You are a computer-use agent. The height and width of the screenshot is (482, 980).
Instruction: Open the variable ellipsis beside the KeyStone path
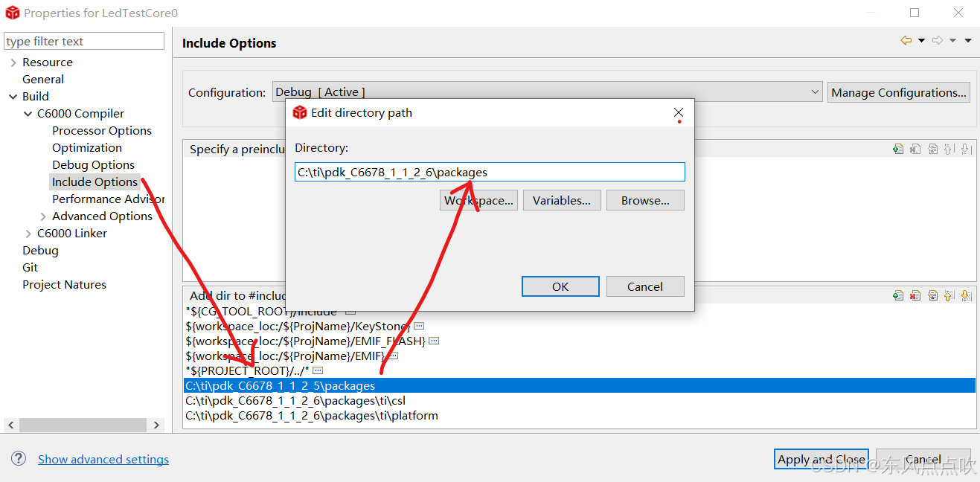(x=419, y=326)
